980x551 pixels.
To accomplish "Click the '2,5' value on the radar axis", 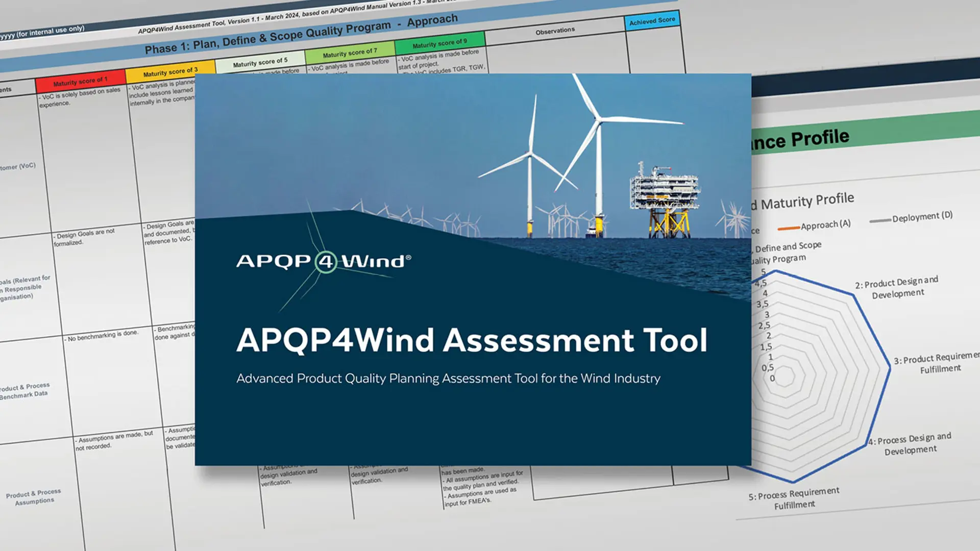I will (x=764, y=325).
